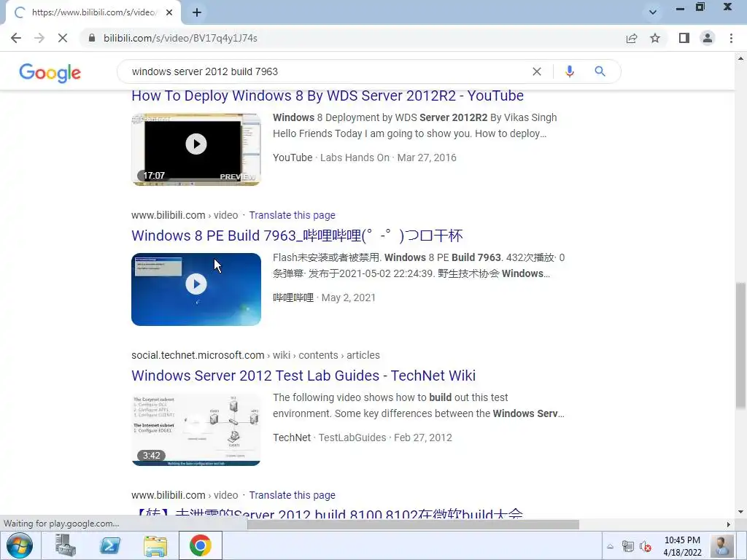The width and height of the screenshot is (747, 560).
Task: Open Chrome's three-dot menu
Action: click(731, 38)
